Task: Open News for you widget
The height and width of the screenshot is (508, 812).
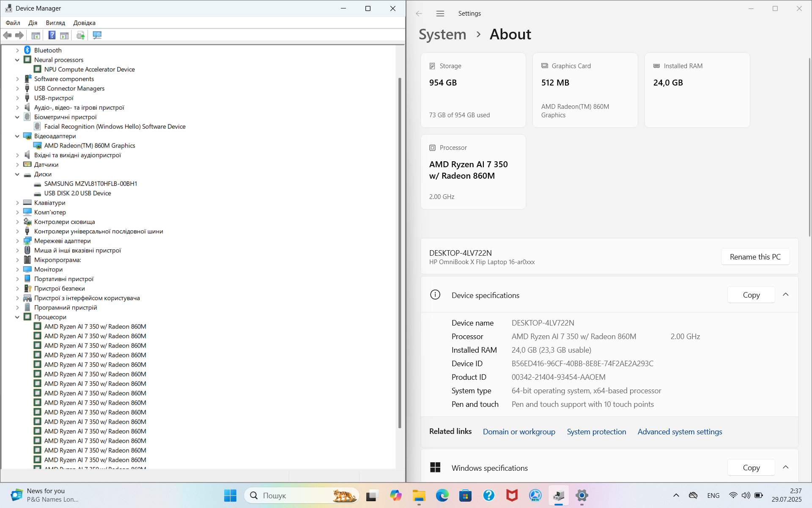Action: pyautogui.click(x=44, y=495)
